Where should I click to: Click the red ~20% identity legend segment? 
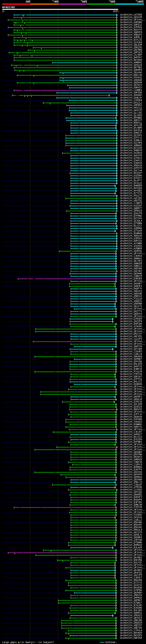[16, 4]
